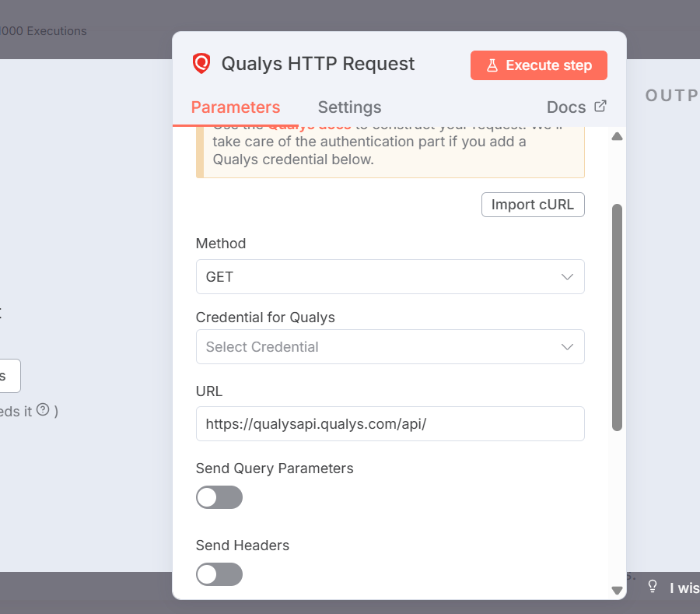Enable the Send Query Parameters toggle
Screen dimensions: 700x614
pos(219,497)
